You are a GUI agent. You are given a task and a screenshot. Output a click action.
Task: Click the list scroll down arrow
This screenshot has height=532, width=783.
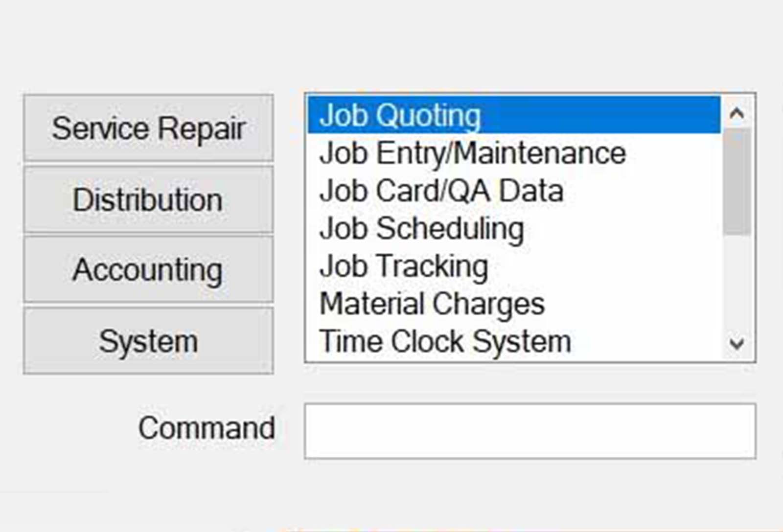(737, 343)
